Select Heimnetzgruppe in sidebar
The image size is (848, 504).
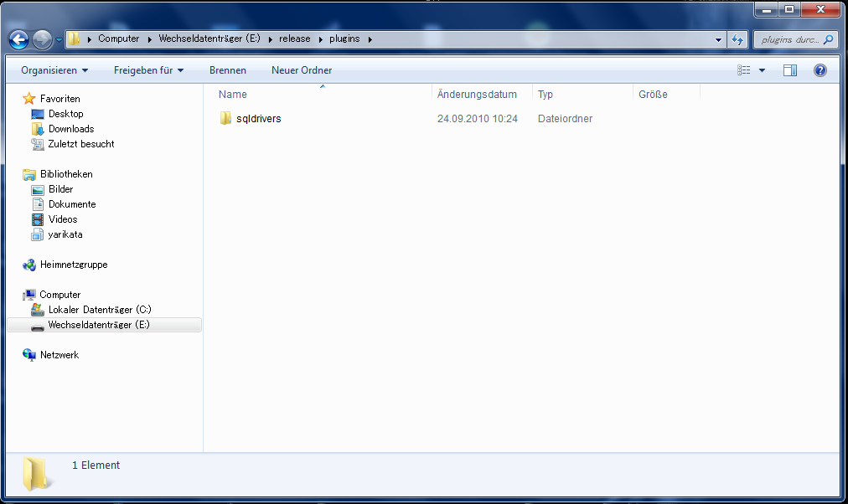(73, 265)
